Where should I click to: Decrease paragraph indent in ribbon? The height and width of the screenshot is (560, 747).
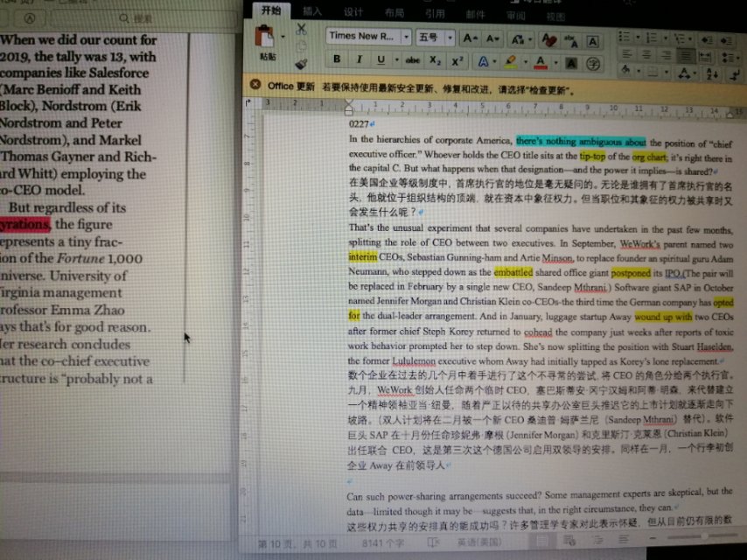[707, 39]
